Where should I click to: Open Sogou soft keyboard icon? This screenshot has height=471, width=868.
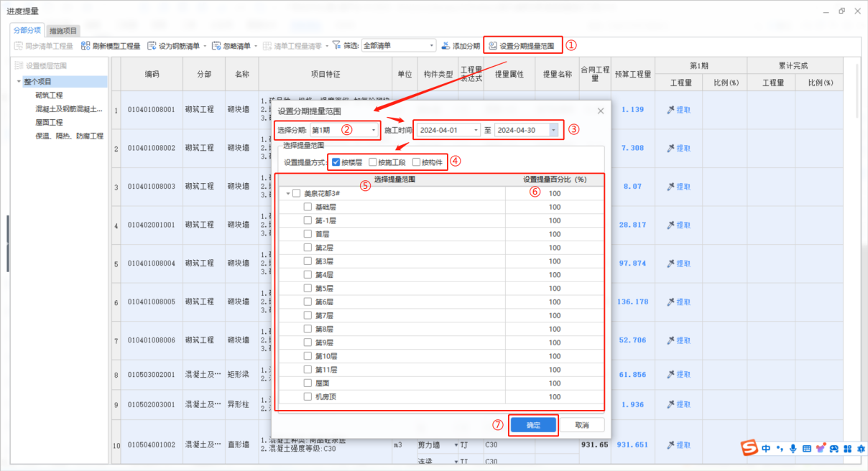click(x=807, y=449)
